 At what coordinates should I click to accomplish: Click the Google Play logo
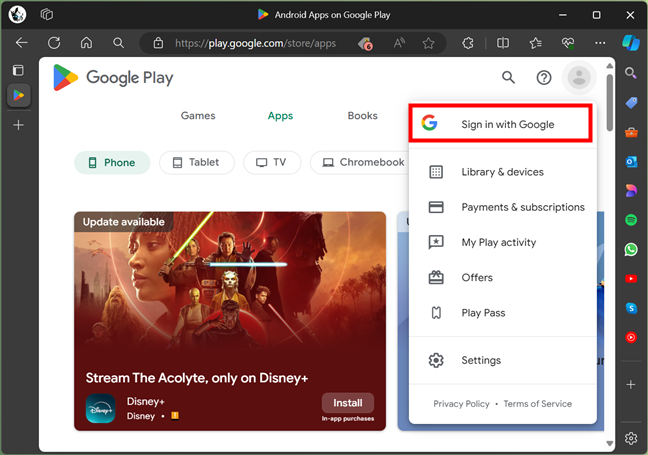tap(113, 77)
